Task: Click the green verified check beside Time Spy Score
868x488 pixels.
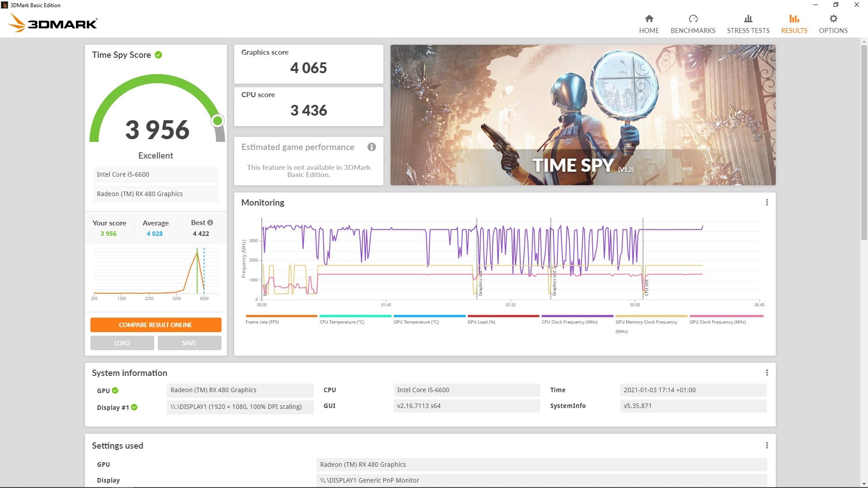Action: (x=158, y=55)
